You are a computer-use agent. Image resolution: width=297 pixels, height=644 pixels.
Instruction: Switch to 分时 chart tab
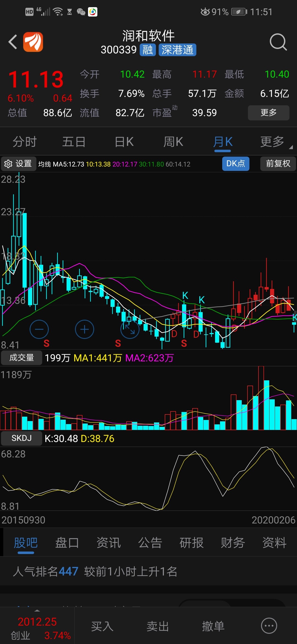25,142
